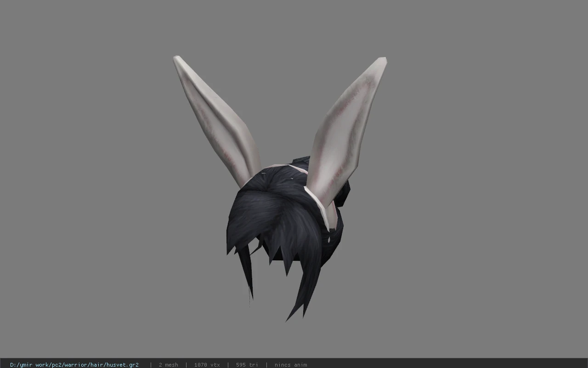The image size is (588, 368).
Task: Click the "nincs anim" animation status label
Action: 291,365
